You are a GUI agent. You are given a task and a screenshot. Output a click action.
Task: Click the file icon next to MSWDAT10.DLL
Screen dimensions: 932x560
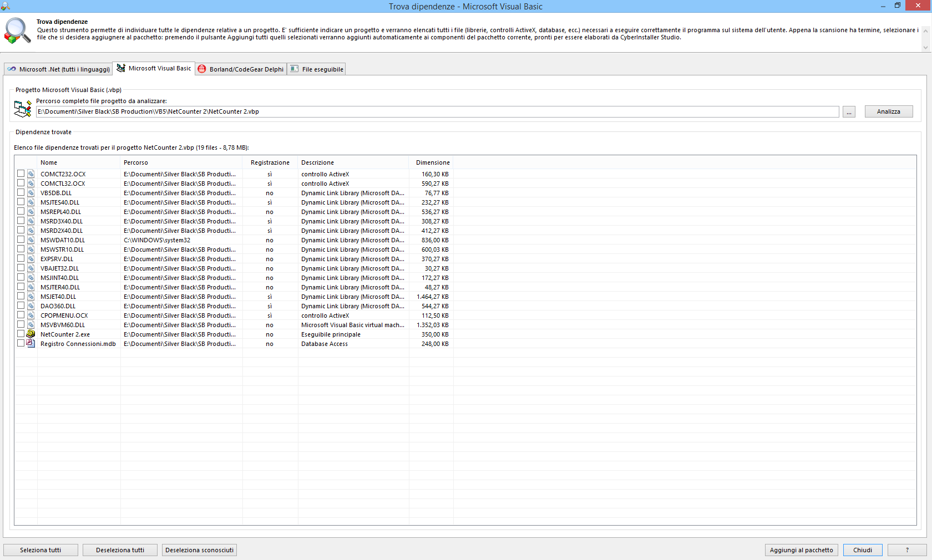31,240
